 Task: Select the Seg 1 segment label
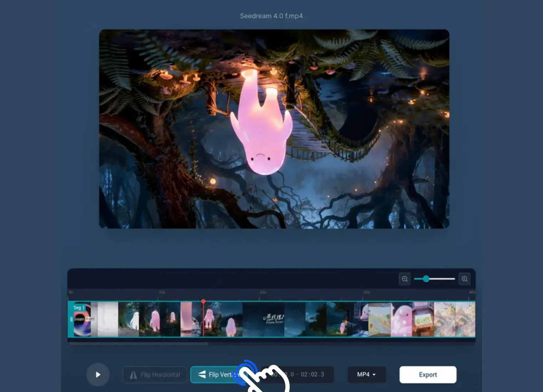pyautogui.click(x=79, y=307)
